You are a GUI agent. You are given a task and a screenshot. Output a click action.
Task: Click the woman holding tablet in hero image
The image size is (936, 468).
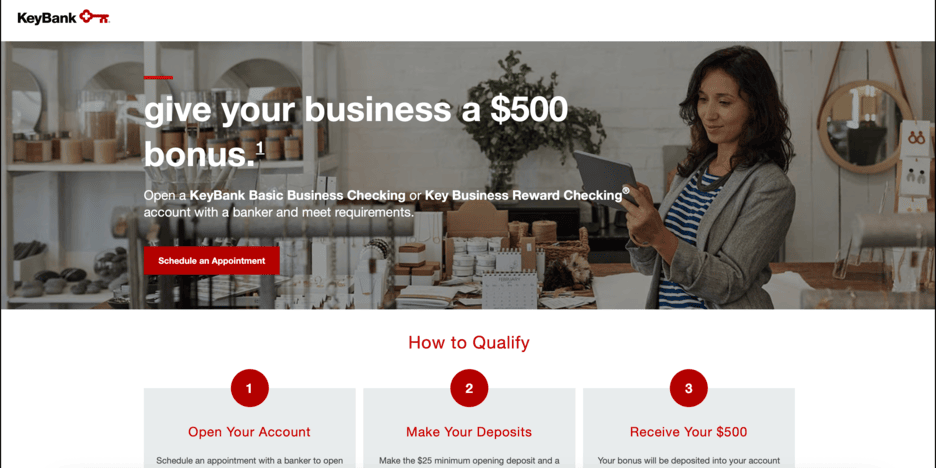pyautogui.click(x=714, y=179)
